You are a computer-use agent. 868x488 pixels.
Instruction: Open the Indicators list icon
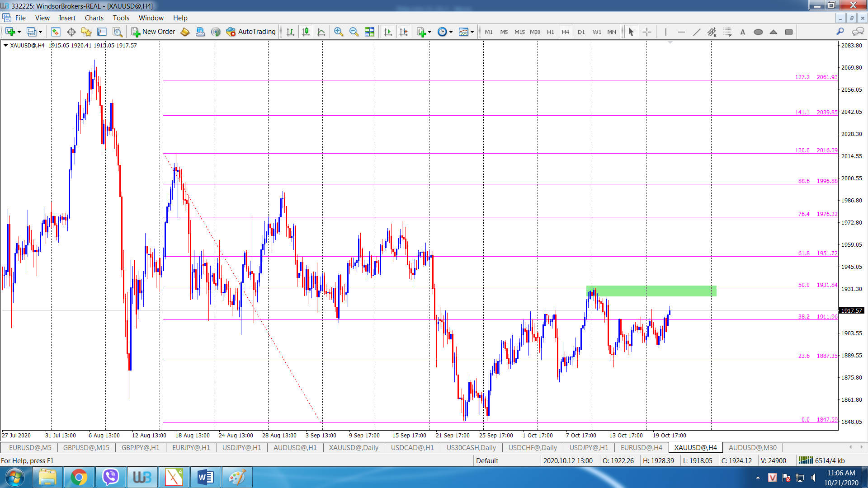click(421, 32)
